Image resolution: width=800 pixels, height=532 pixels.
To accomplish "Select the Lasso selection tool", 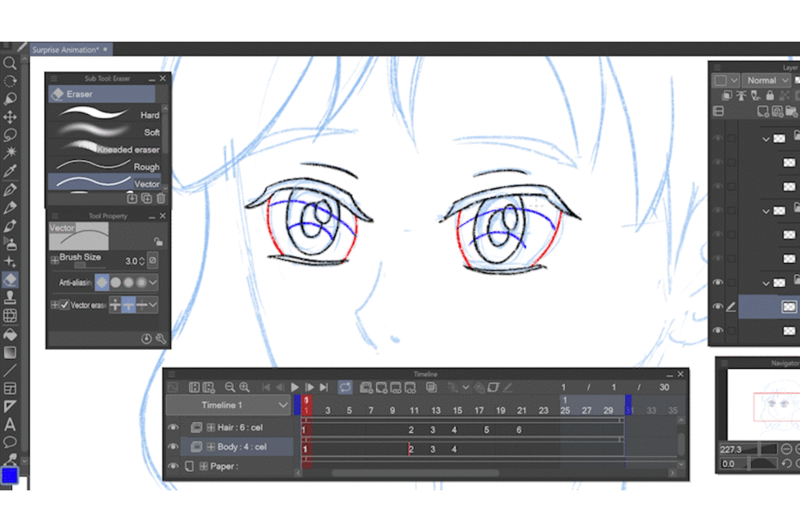I will (10, 135).
